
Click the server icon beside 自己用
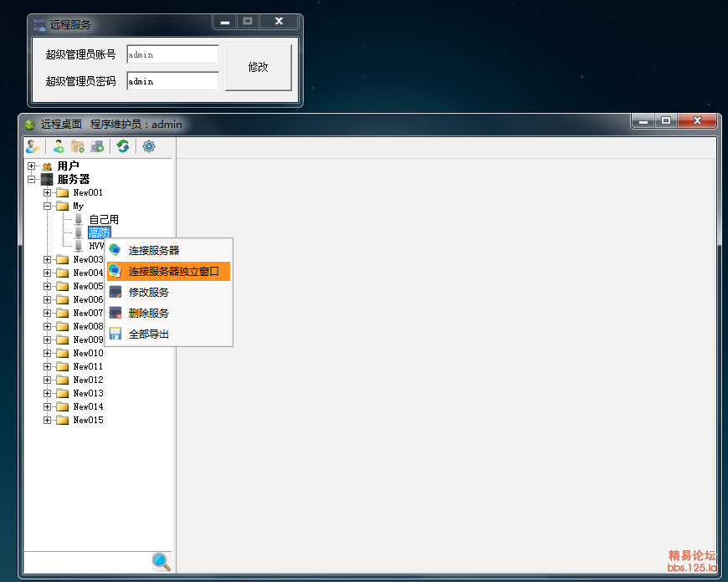[x=79, y=219]
